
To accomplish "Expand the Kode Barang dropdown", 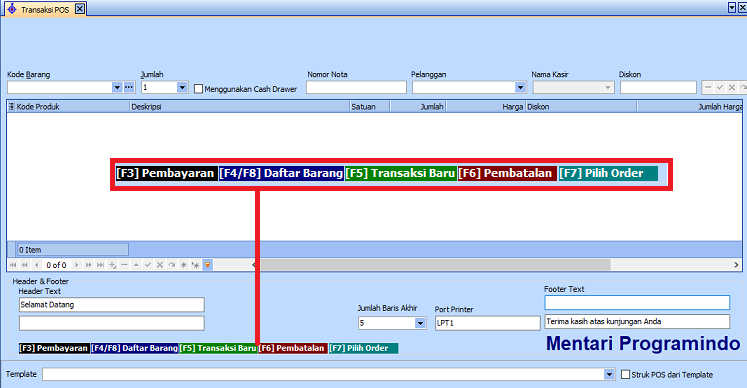I will pyautogui.click(x=117, y=87).
